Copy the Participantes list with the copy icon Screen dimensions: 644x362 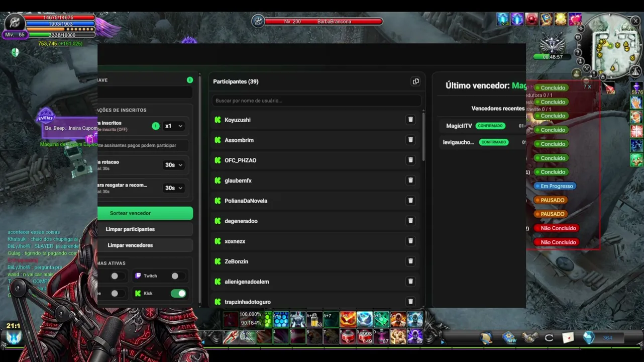pyautogui.click(x=415, y=81)
